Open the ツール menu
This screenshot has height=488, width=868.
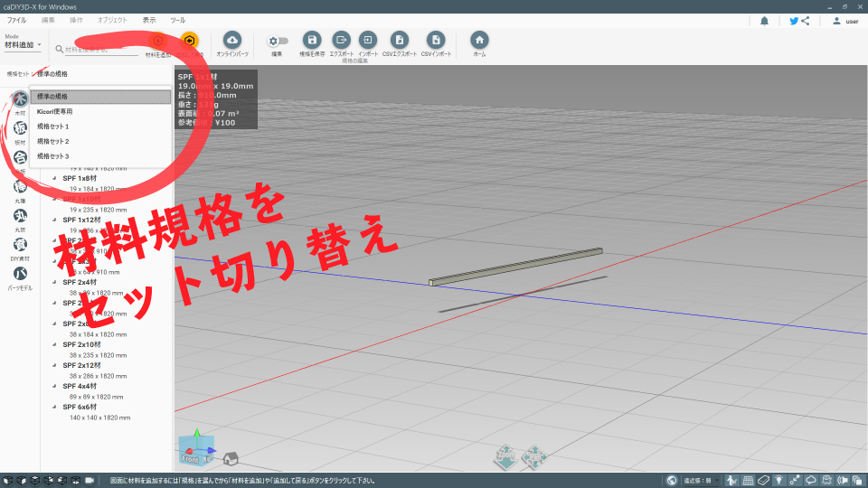point(178,20)
